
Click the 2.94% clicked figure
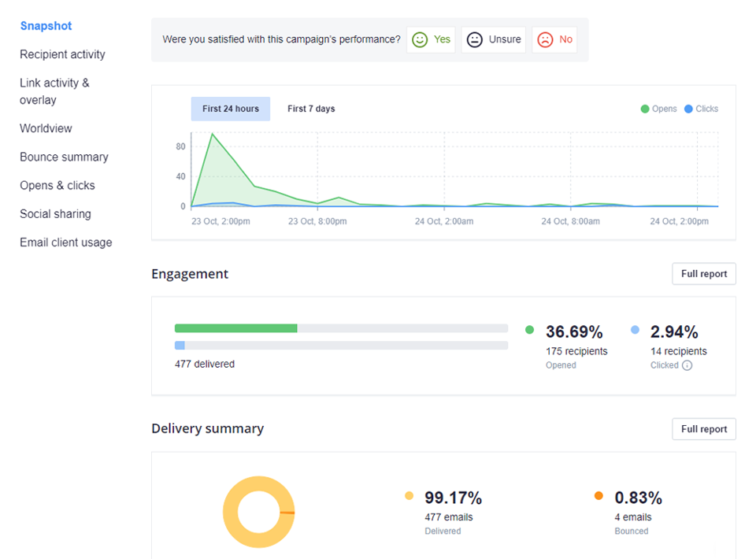(674, 331)
